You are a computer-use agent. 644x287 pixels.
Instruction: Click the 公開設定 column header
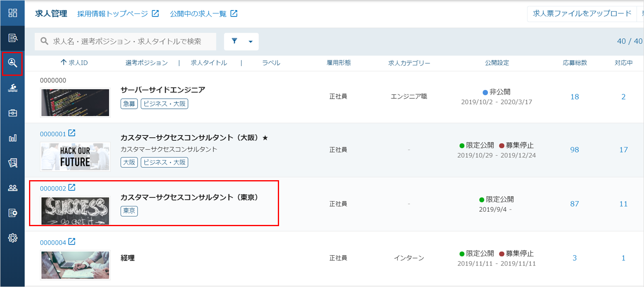(497, 62)
